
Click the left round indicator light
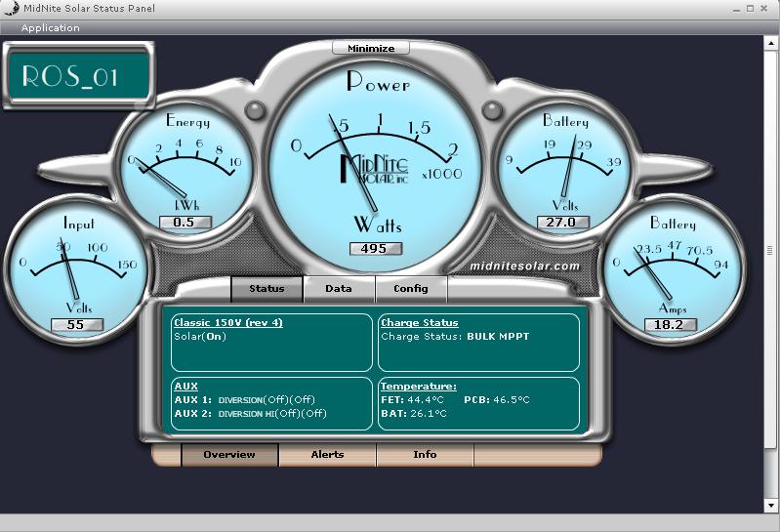pos(256,110)
